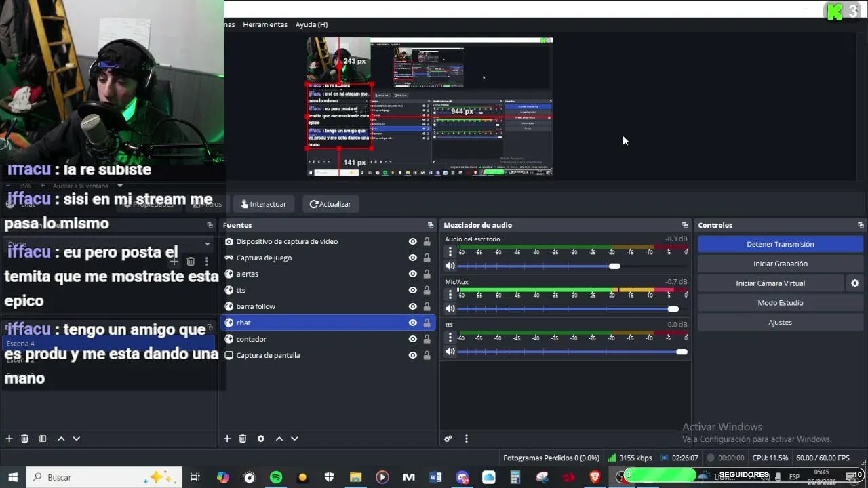Delete the selected scene with trash icon
This screenshot has width=868, height=488.
pos(24,439)
